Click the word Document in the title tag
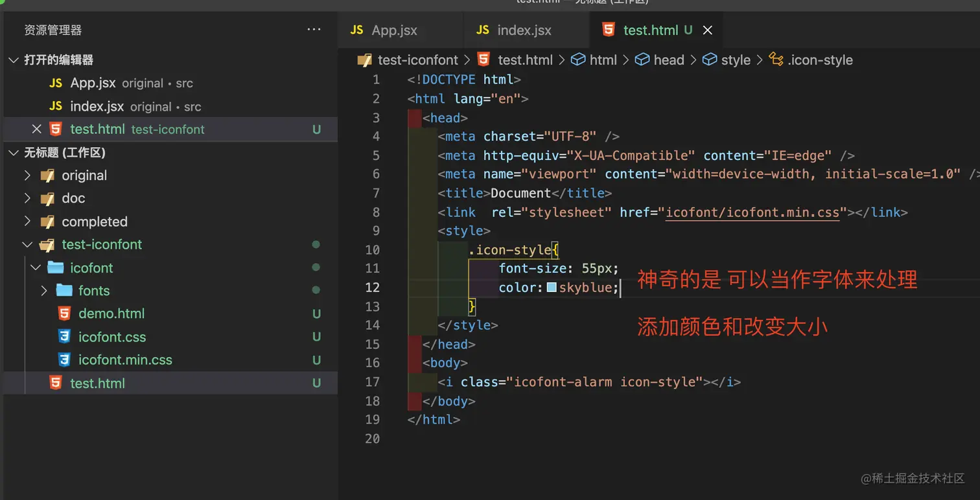The width and height of the screenshot is (980, 500). 520,193
